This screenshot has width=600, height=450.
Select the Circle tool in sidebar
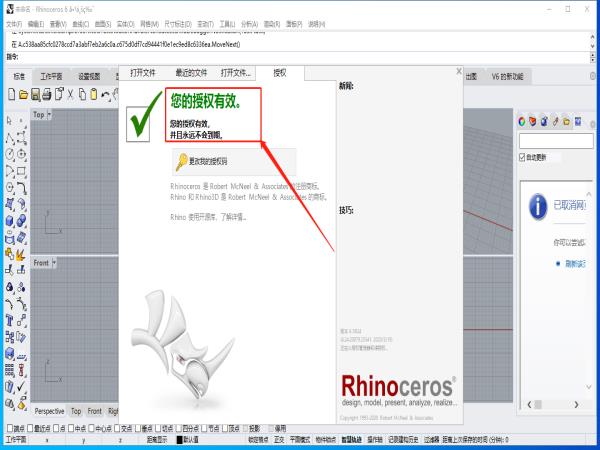(x=10, y=154)
